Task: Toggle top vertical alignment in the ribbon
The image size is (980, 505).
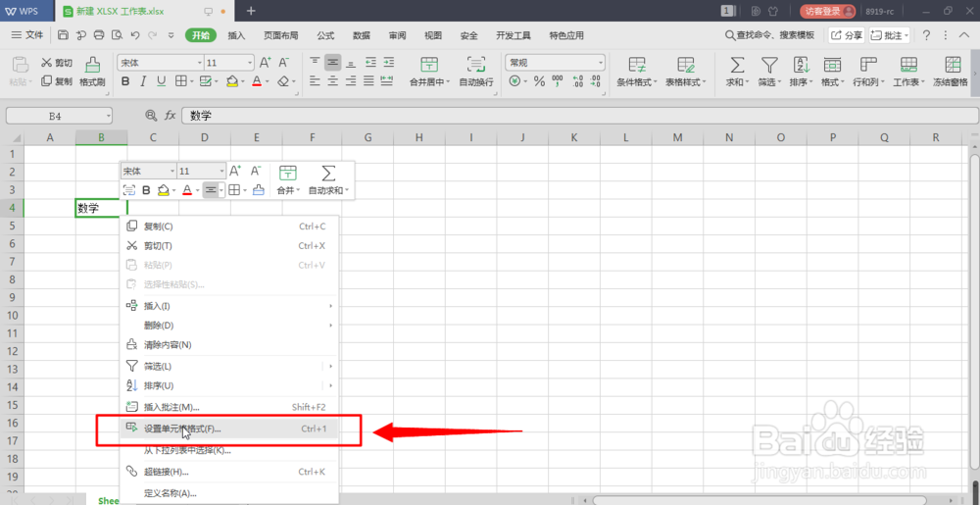Action: 315,62
